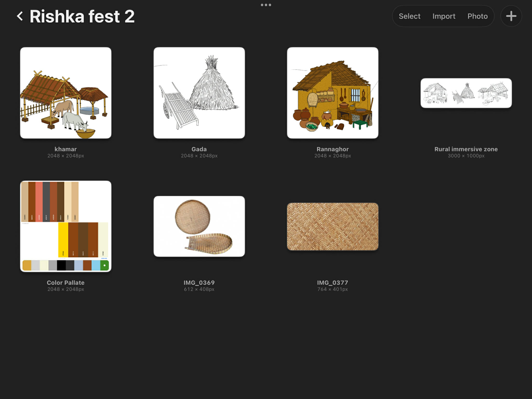Image resolution: width=532 pixels, height=399 pixels.
Task: Tap the Color Pallate name label
Action: [66, 283]
